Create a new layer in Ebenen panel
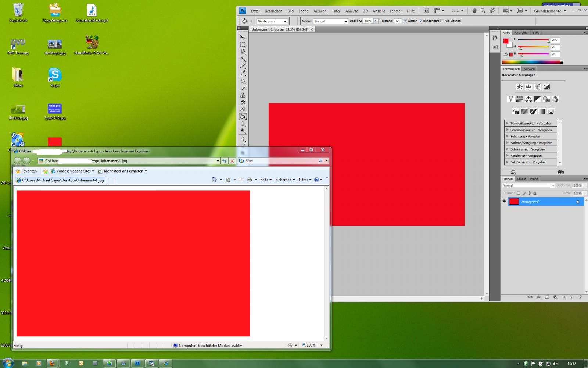Viewport: 588px width, 368px height. [x=572, y=297]
